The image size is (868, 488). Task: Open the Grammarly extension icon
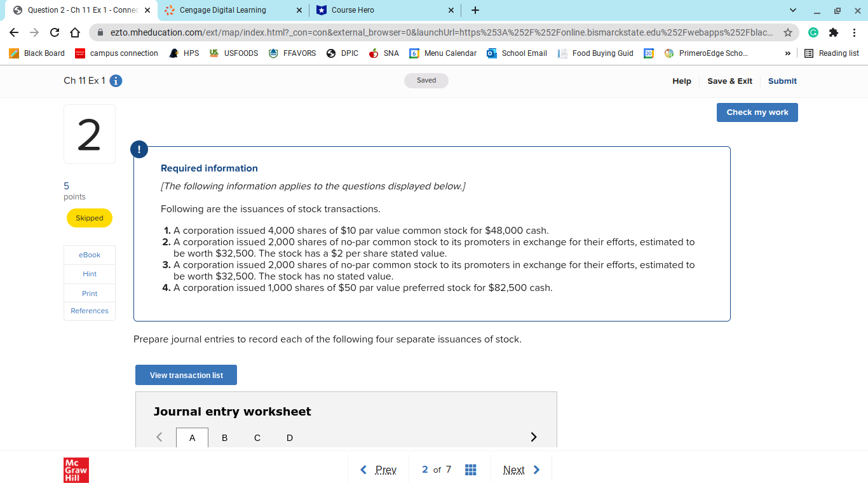point(813,32)
